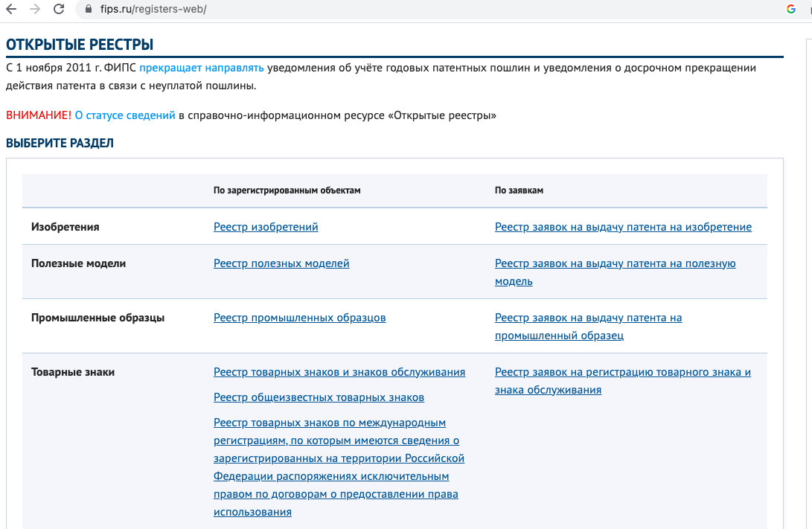Screen dimensions: 812x529
Task: Click the 'По заявкам' column header
Action: click(519, 190)
